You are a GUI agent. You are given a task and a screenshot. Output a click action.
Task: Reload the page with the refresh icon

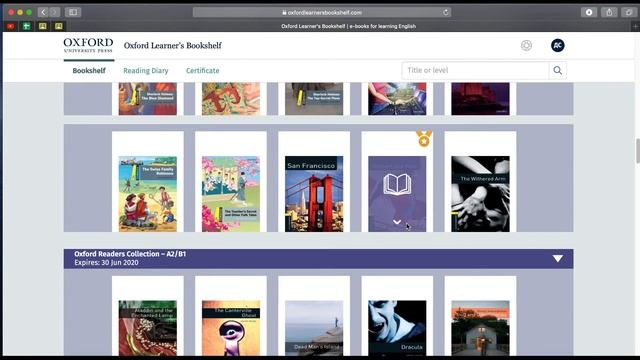446,12
